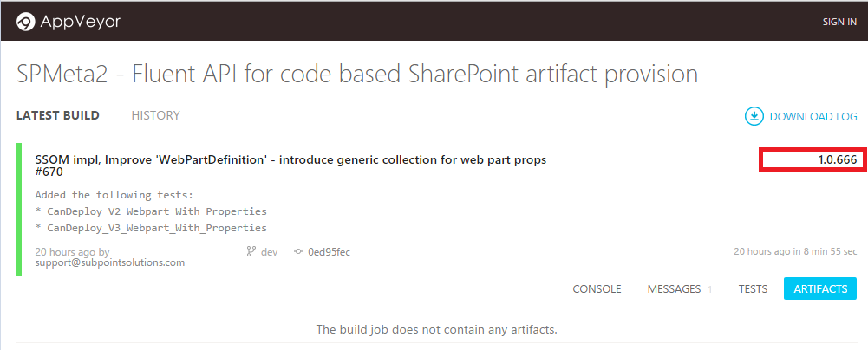Click 'build job does not contain any artifacts' message
868x350 pixels.
pos(436,329)
